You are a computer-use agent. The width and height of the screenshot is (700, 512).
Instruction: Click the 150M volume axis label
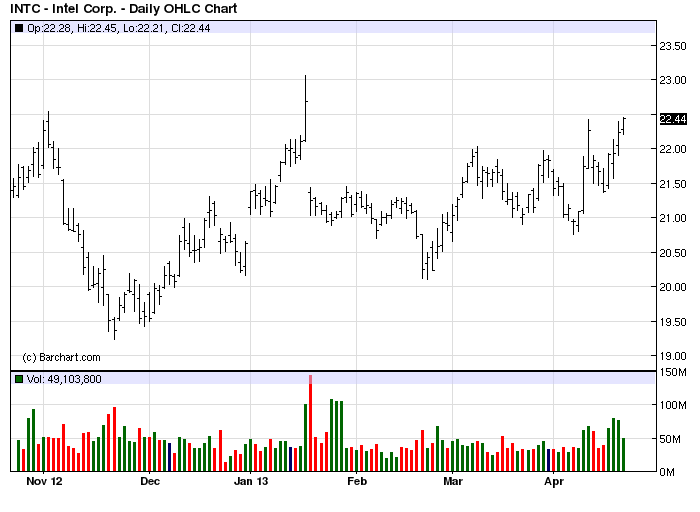pos(673,372)
